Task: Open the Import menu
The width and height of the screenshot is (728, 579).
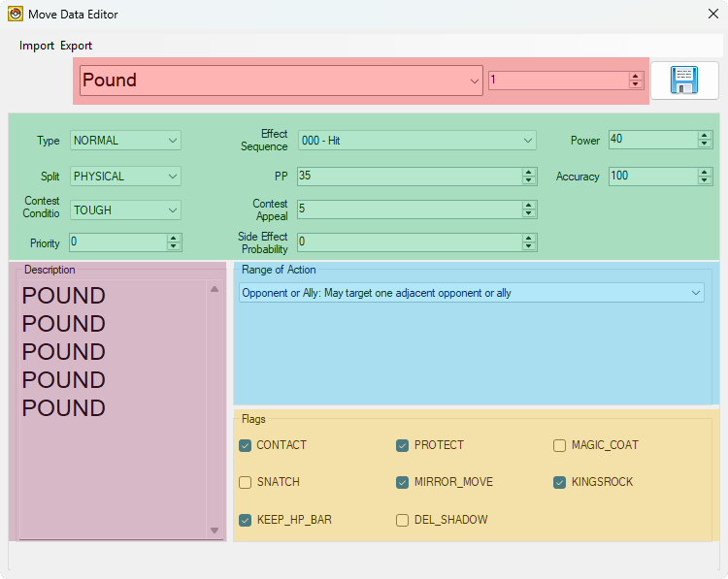Action: point(37,46)
